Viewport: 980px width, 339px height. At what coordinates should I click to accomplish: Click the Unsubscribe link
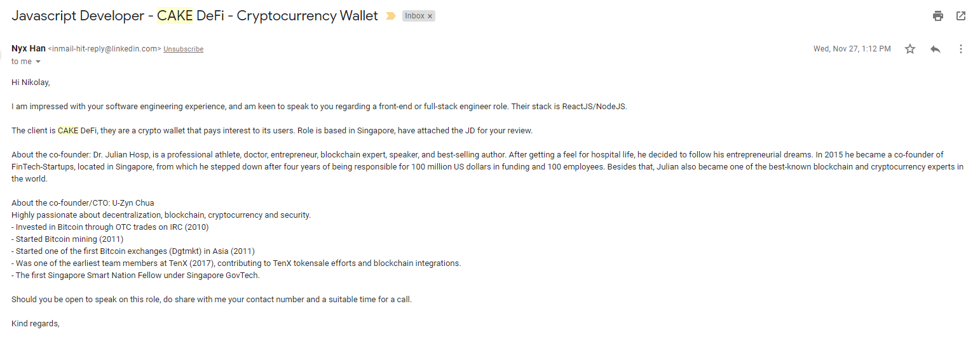(183, 50)
